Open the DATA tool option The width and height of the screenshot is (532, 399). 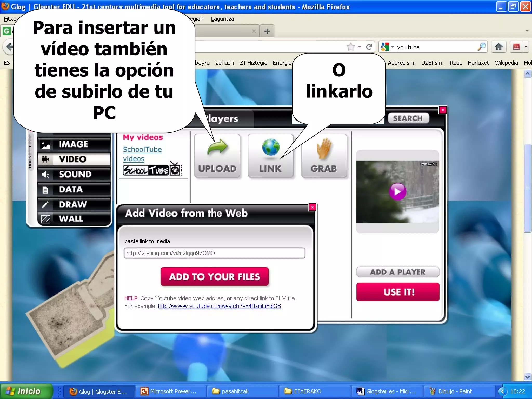tap(74, 189)
